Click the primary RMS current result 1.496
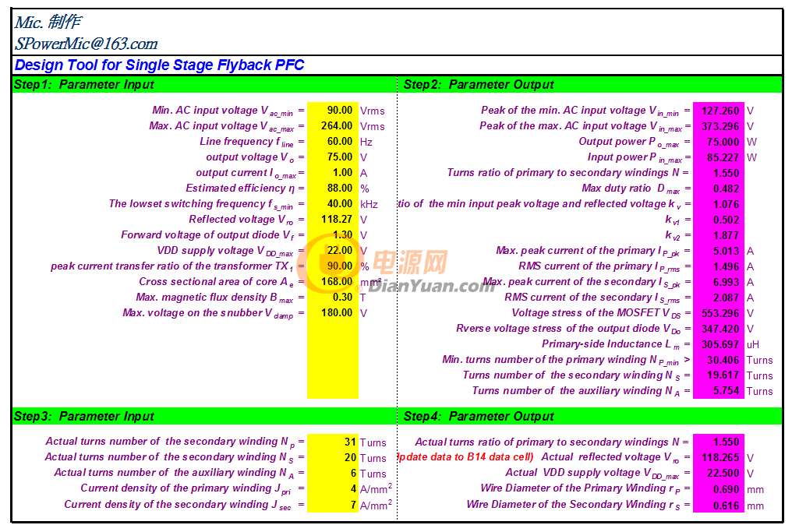This screenshot has height=532, width=792. 718,267
